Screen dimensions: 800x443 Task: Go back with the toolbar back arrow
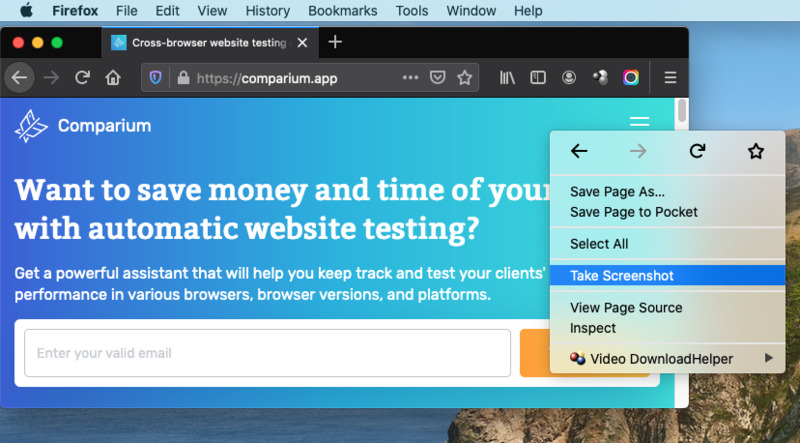(19, 78)
